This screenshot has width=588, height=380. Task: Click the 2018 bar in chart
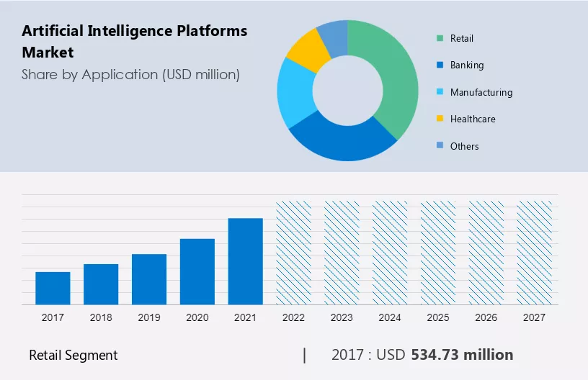click(101, 284)
